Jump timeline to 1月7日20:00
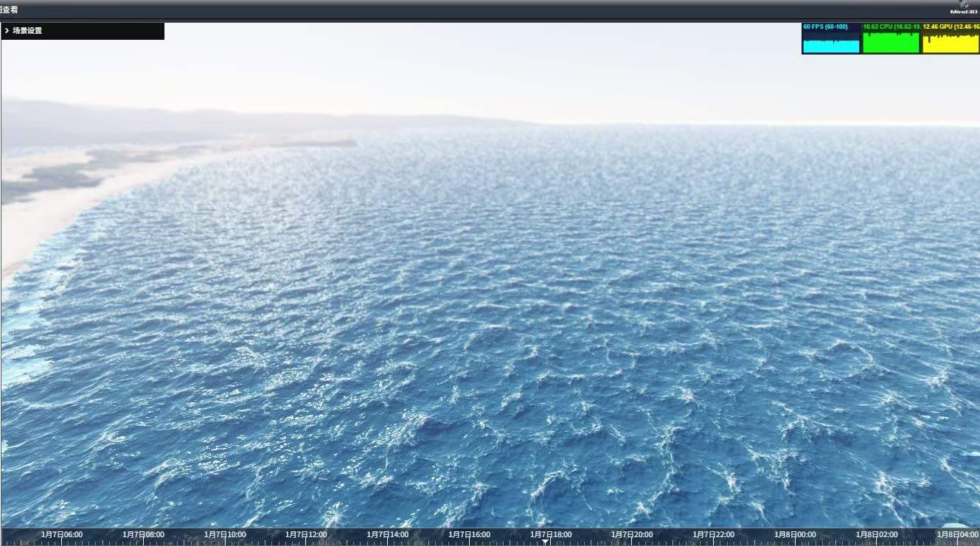Image resolution: width=980 pixels, height=546 pixels. pos(632,535)
